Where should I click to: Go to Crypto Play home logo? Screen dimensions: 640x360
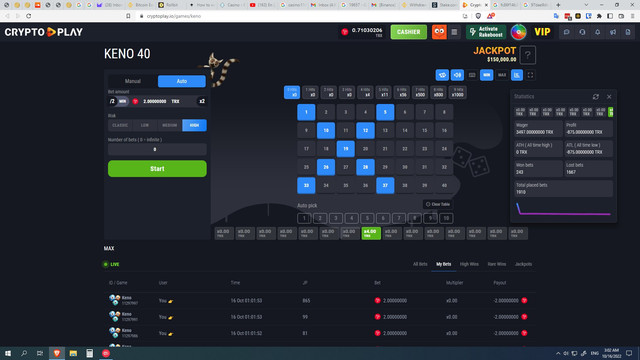(44, 32)
